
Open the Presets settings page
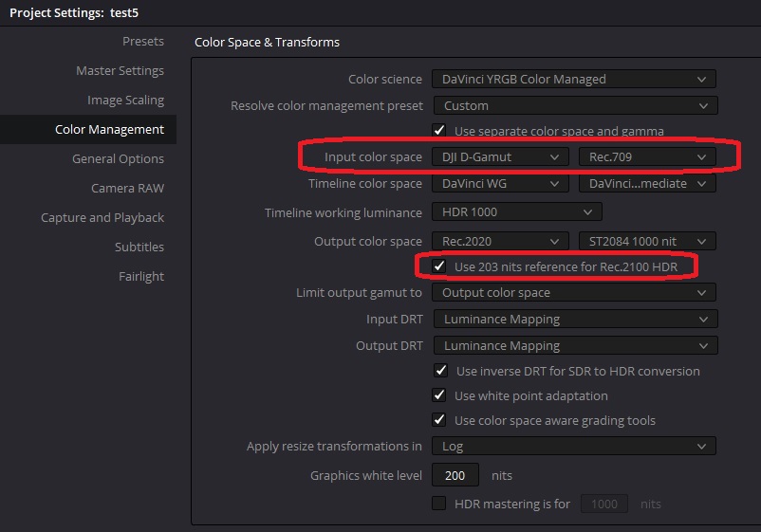tap(142, 41)
